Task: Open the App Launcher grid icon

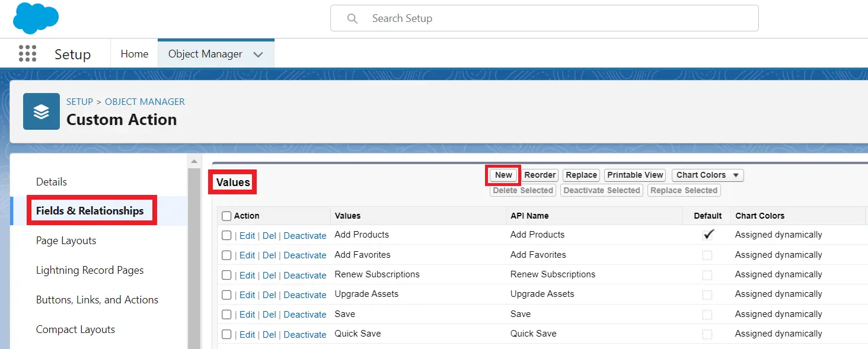Action: [x=27, y=54]
